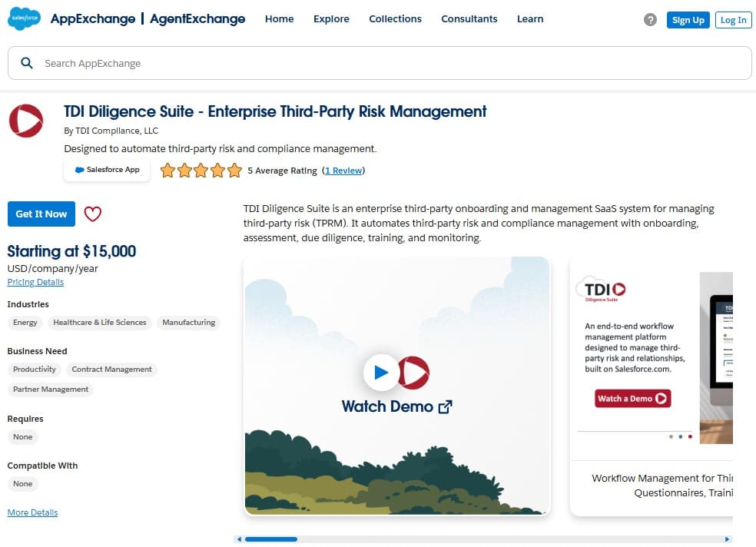The width and height of the screenshot is (756, 547).
Task: Select the Partner Management tag
Action: click(x=51, y=389)
